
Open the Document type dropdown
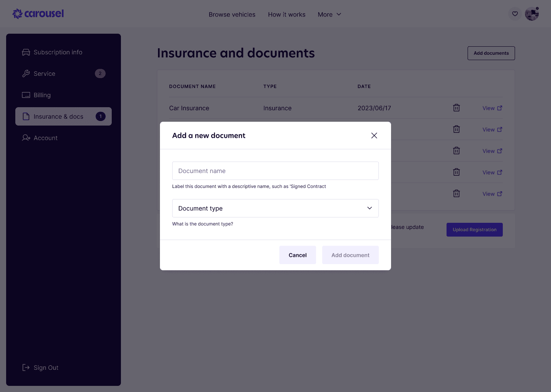(275, 208)
